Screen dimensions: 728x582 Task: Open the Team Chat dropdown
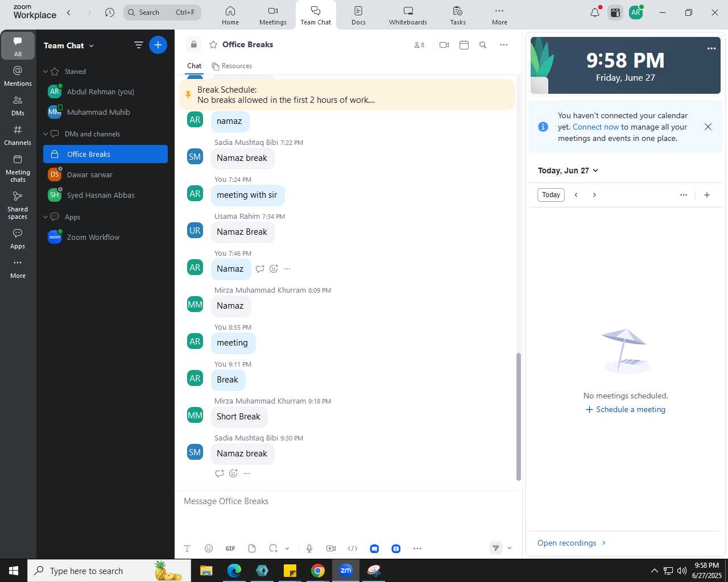69,45
